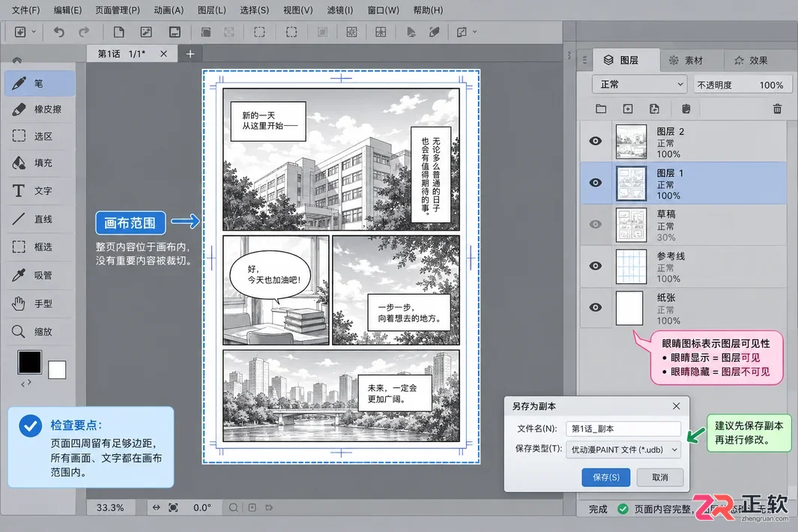Click the undo arrow in toolbar

[59, 32]
